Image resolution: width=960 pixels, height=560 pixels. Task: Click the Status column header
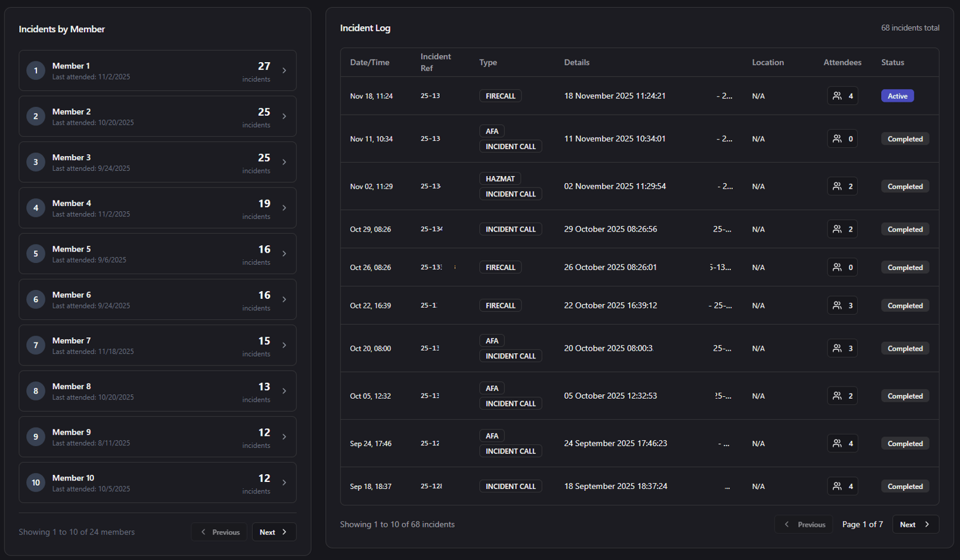pos(892,63)
